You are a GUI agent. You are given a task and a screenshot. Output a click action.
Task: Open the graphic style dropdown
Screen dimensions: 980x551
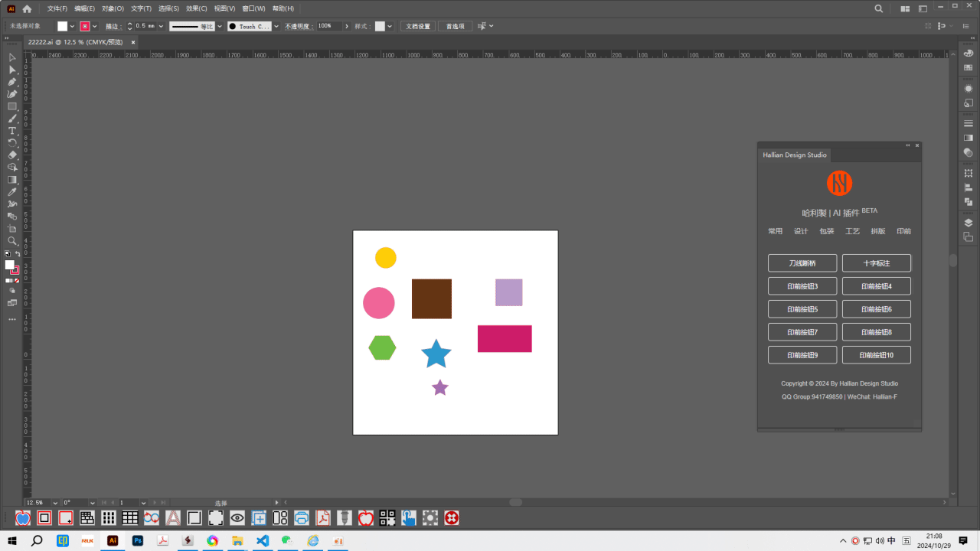pos(390,26)
